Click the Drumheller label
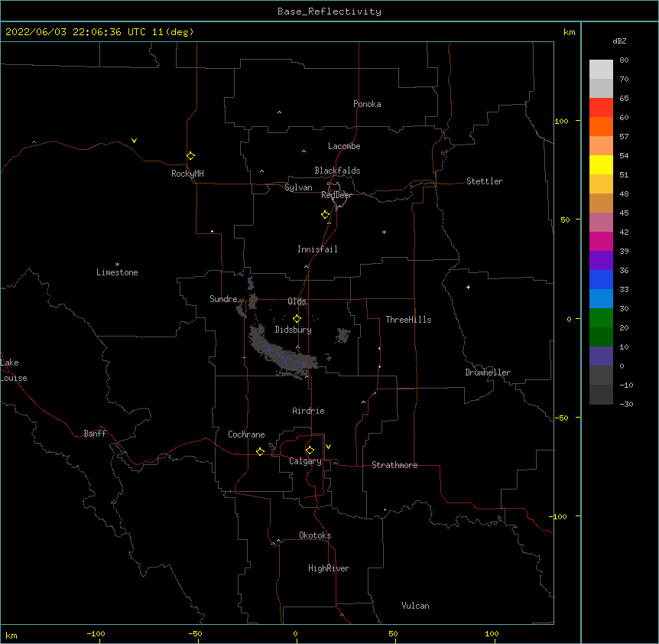Viewport: 659px width, 644px height. 488,372
